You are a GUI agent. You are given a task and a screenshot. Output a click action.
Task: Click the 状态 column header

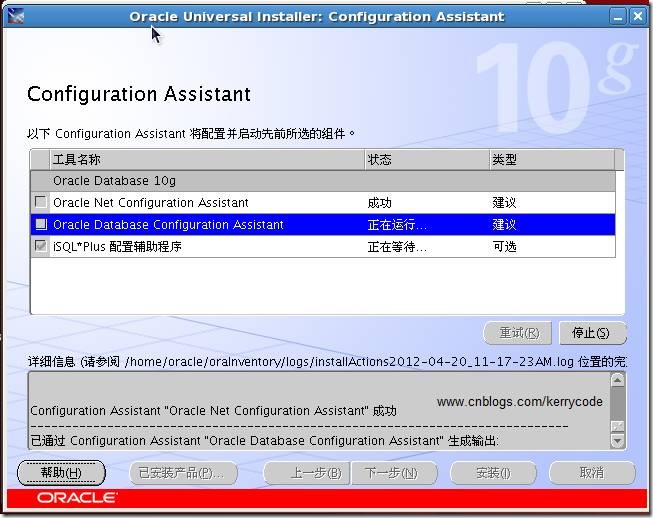point(427,159)
